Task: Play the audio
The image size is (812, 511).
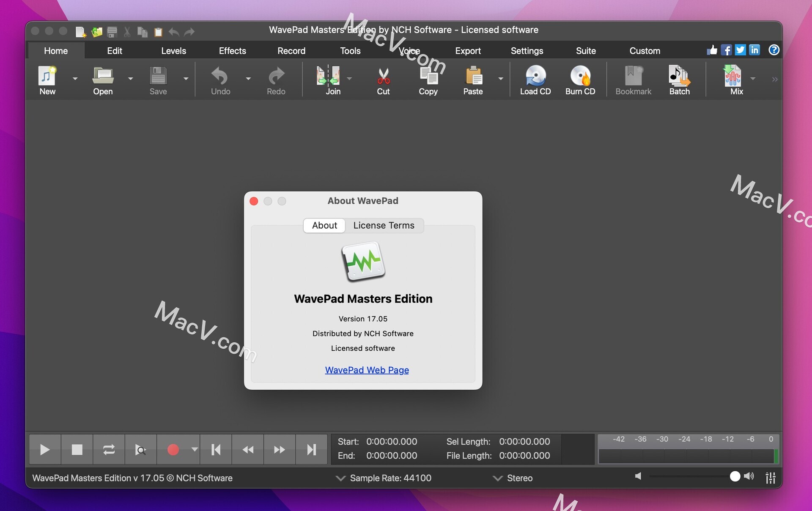Action: (x=45, y=449)
